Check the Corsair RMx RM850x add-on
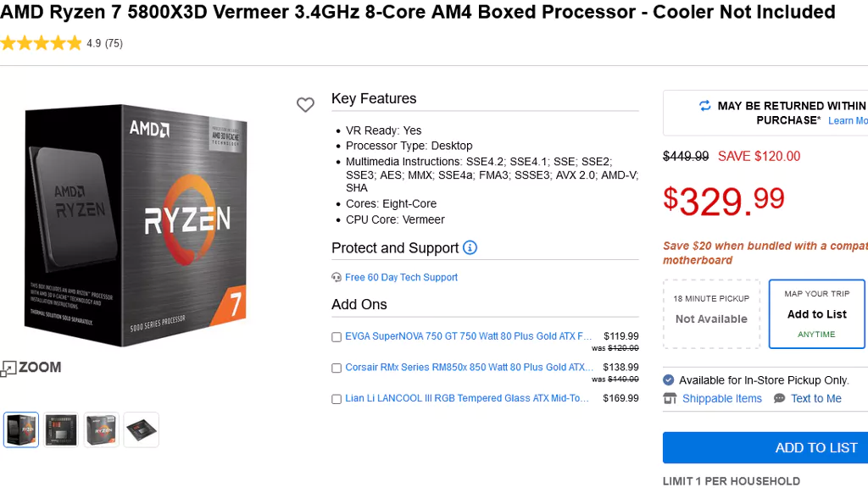The image size is (868, 493). 337,368
